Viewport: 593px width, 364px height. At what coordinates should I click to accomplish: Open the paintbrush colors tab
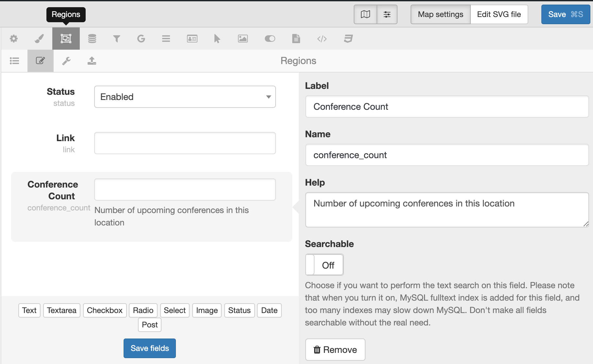[39, 39]
